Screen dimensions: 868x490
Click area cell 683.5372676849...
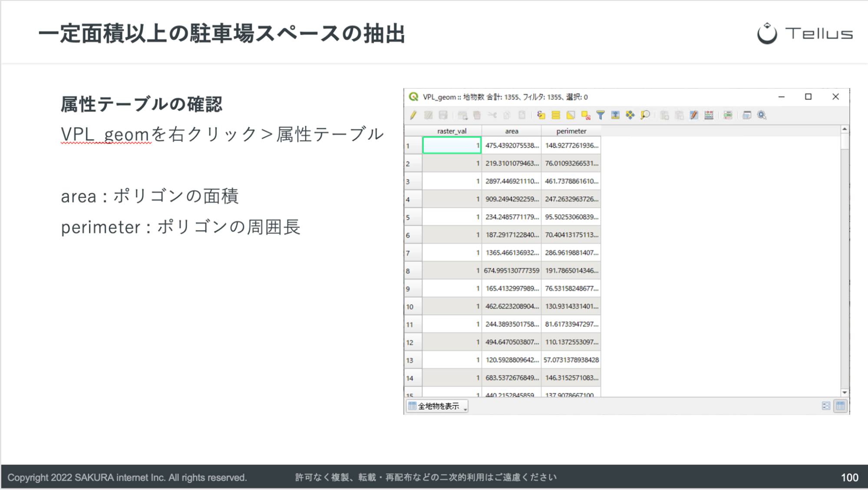512,378
